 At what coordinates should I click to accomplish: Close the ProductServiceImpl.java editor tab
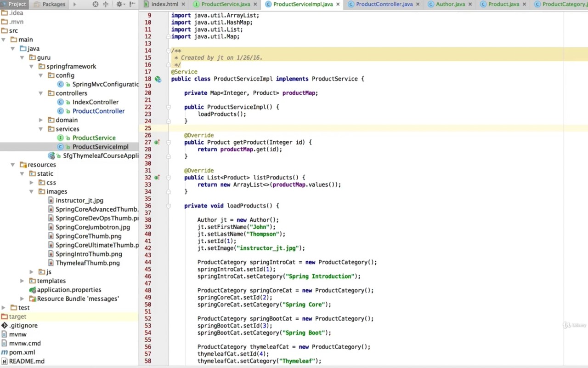point(338,4)
